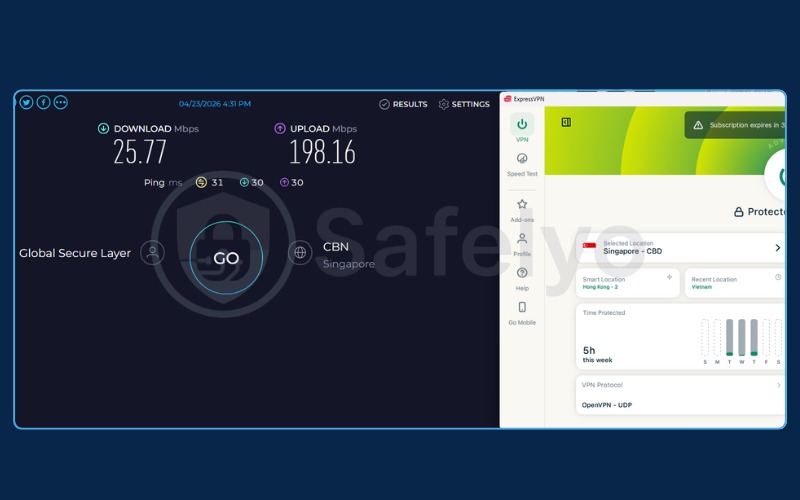
Task: Connect to Recent Location Vietnam
Action: click(735, 283)
